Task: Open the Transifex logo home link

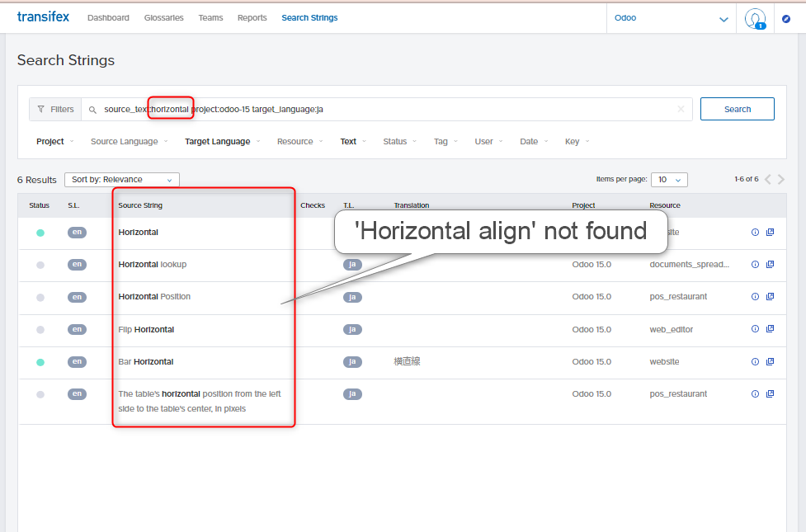Action: 43,17
